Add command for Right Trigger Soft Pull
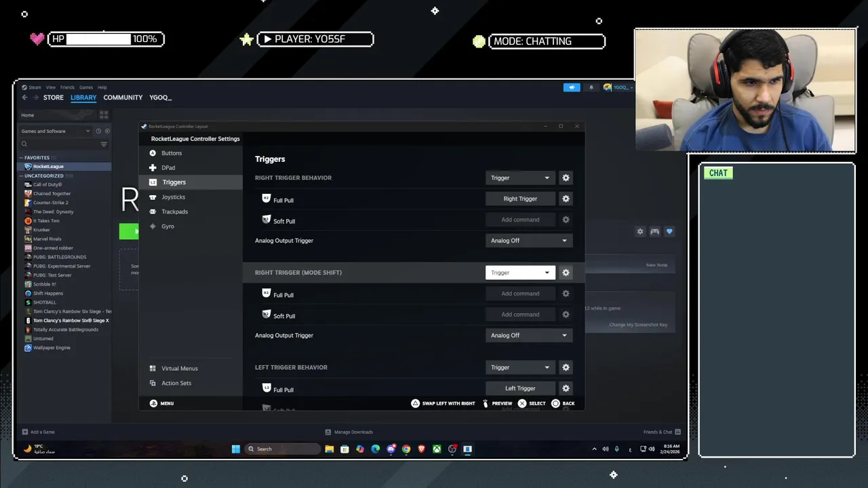Image resolution: width=868 pixels, height=488 pixels. tap(520, 220)
